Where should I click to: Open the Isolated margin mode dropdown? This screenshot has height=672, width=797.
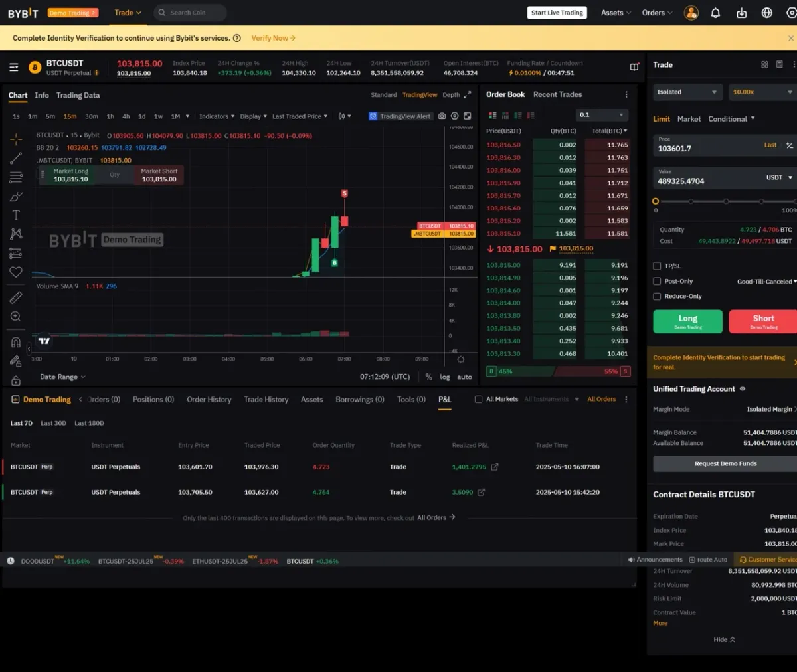(687, 92)
